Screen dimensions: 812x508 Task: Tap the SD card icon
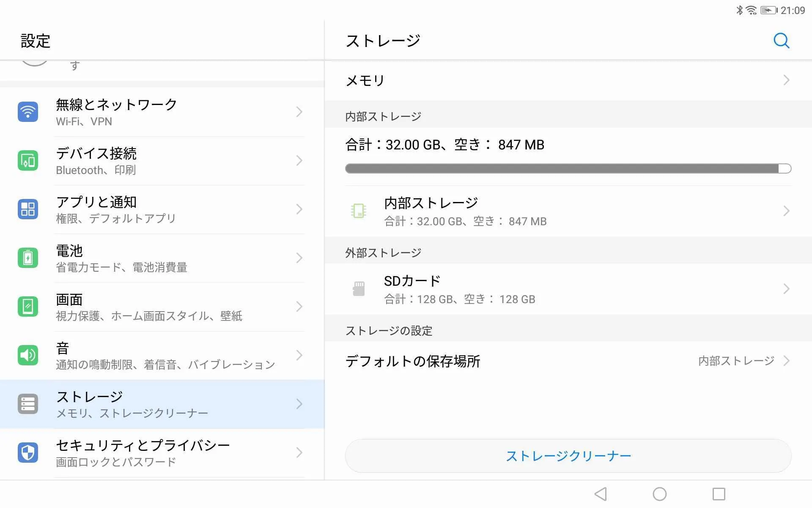pyautogui.click(x=359, y=289)
